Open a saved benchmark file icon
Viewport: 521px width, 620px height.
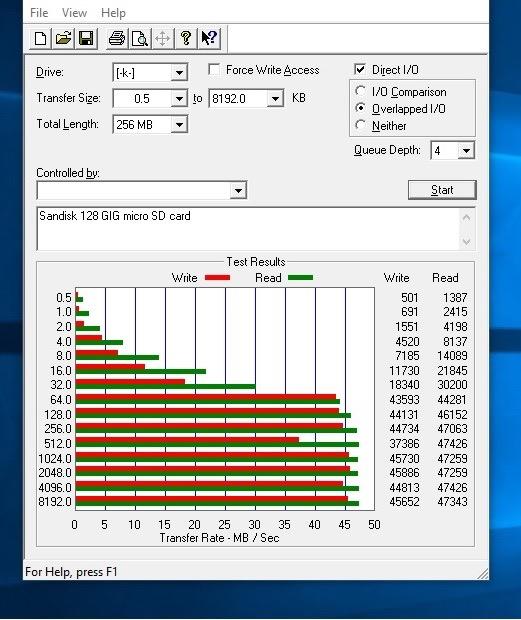(63, 38)
